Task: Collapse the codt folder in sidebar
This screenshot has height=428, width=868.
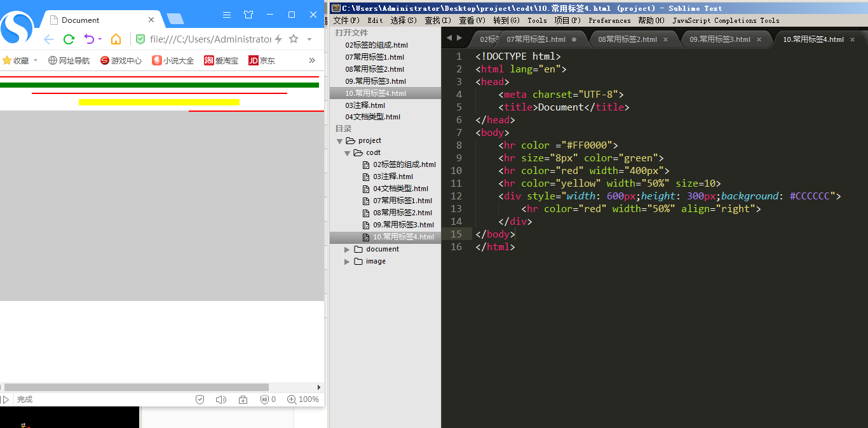Action: coord(347,153)
